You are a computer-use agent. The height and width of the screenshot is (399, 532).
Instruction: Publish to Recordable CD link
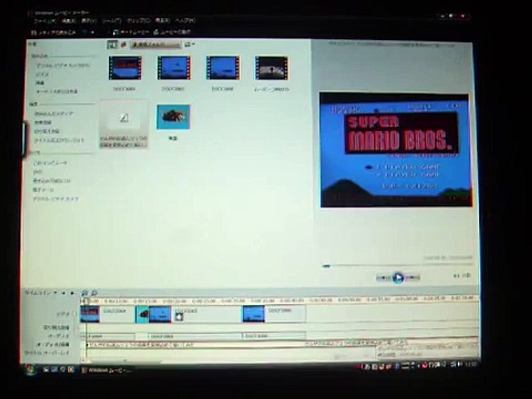tap(52, 181)
